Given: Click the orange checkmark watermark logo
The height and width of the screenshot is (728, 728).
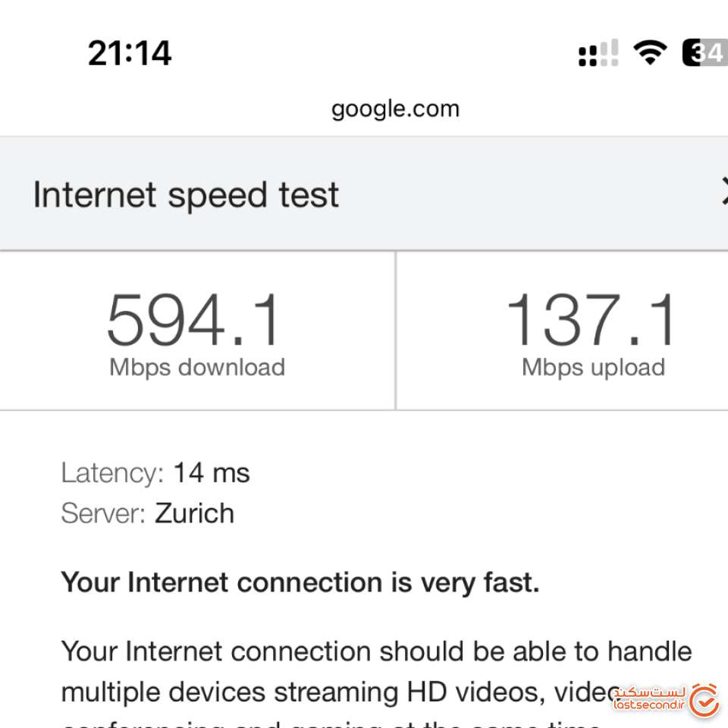Looking at the screenshot, I should pyautogui.click(x=705, y=699).
